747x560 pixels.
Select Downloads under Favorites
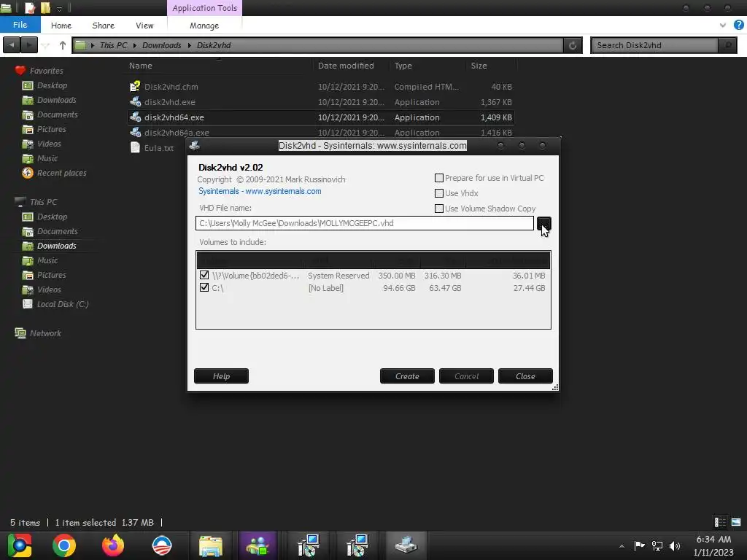click(x=57, y=100)
